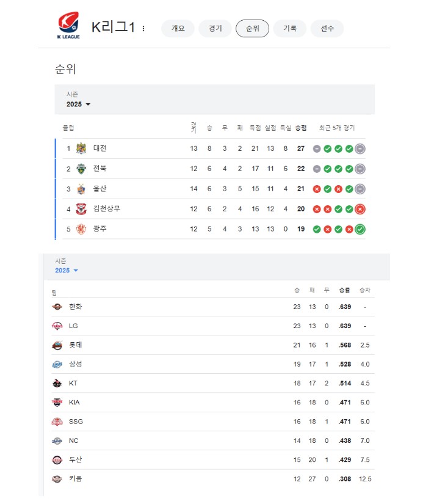423x504 pixels.
Task: Switch to the 개요 tab
Action: tap(178, 28)
